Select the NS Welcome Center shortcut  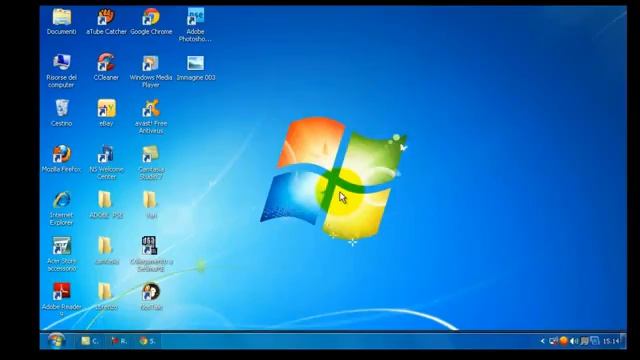pos(106,162)
